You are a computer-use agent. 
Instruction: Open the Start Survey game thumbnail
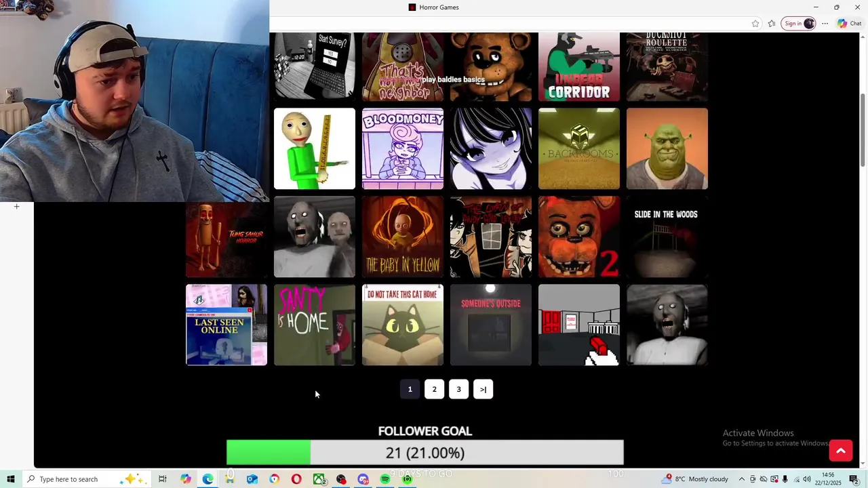[x=315, y=66]
